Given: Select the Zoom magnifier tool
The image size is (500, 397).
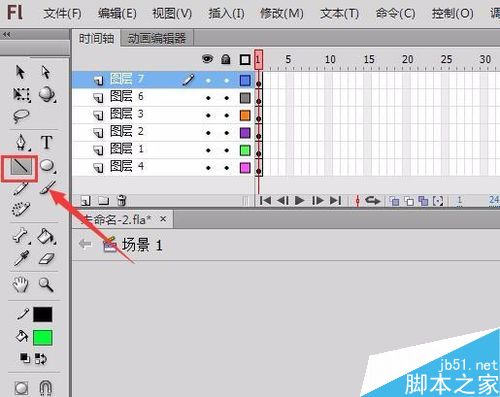Looking at the screenshot, I should coord(46,285).
